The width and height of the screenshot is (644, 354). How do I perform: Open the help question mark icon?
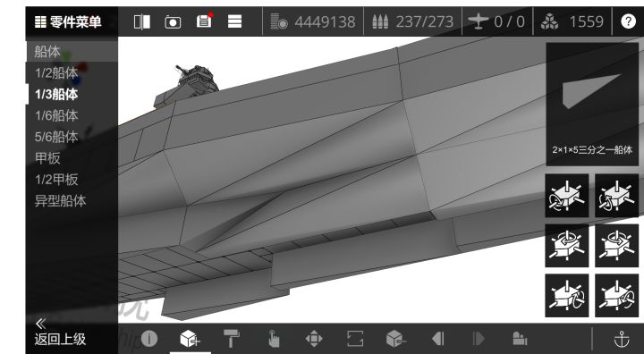coord(628,21)
